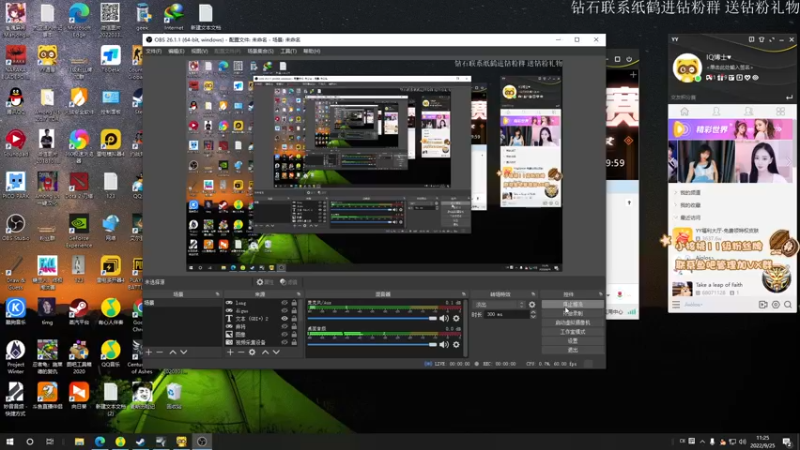Screen dimensions: 800x450
Task: Open OBS Edit menu
Action: (x=176, y=51)
